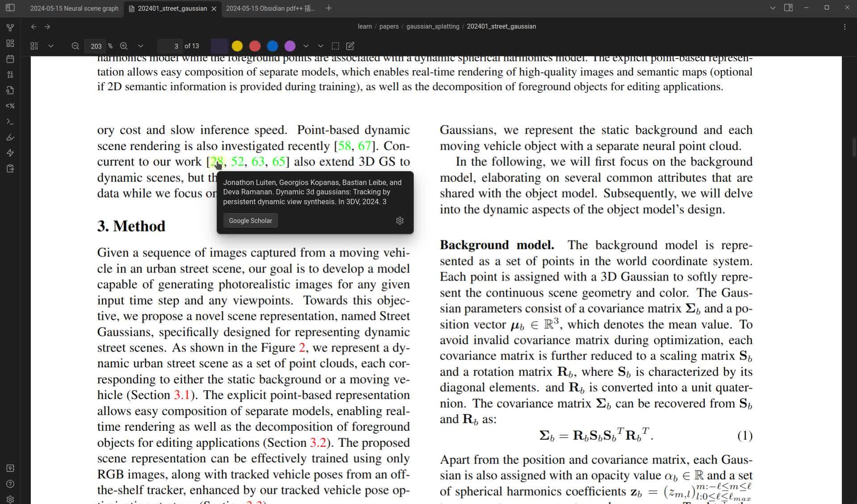
Task: Toggle the right sidebar
Action: click(x=788, y=8)
